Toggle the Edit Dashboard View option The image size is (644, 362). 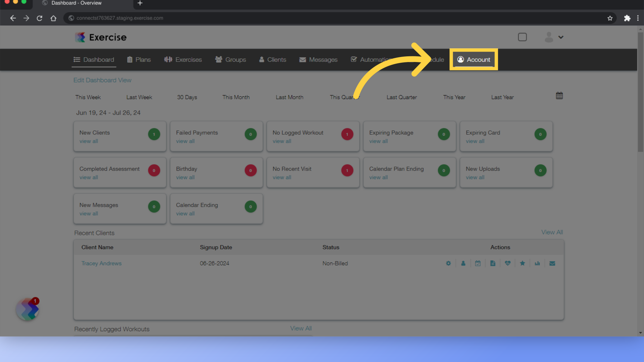click(102, 80)
